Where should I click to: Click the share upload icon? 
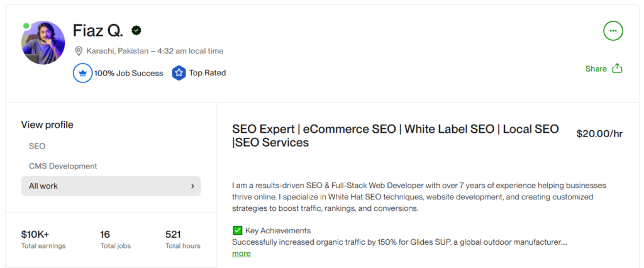click(618, 69)
